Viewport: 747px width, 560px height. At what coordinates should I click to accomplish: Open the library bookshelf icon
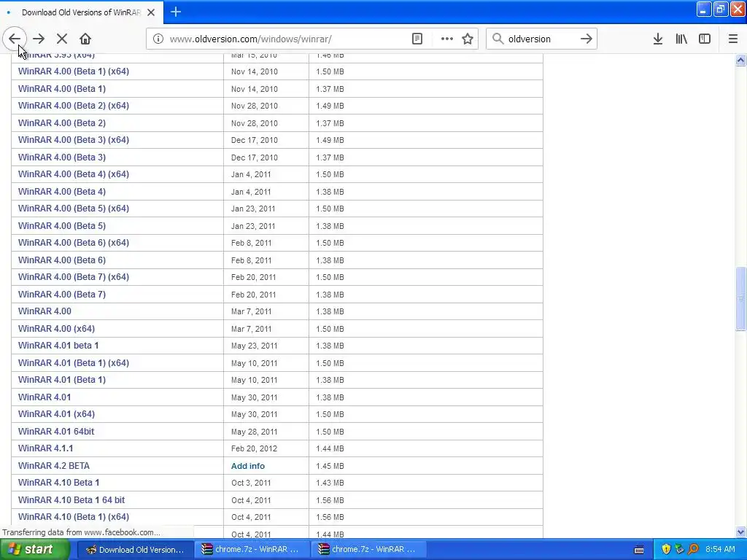(x=681, y=39)
